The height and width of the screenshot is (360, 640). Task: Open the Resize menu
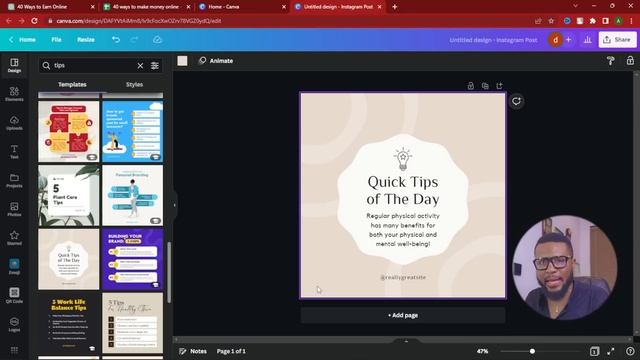pos(86,40)
